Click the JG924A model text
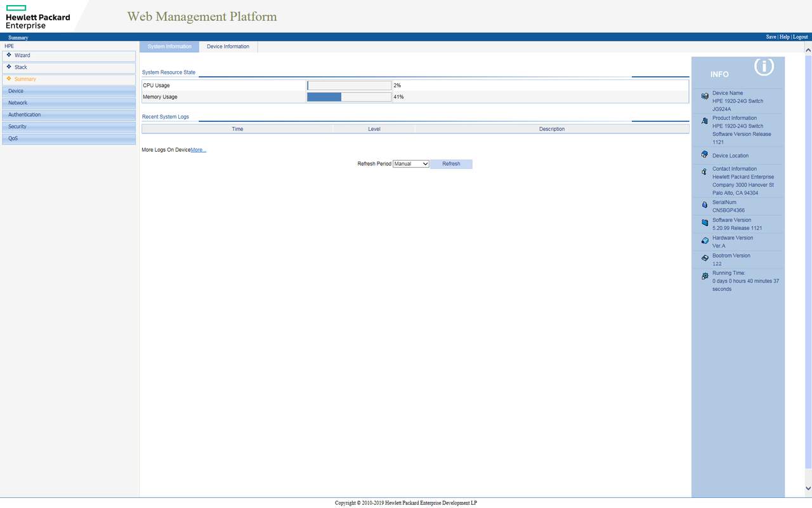Screen dimensions: 812x508 pos(721,109)
